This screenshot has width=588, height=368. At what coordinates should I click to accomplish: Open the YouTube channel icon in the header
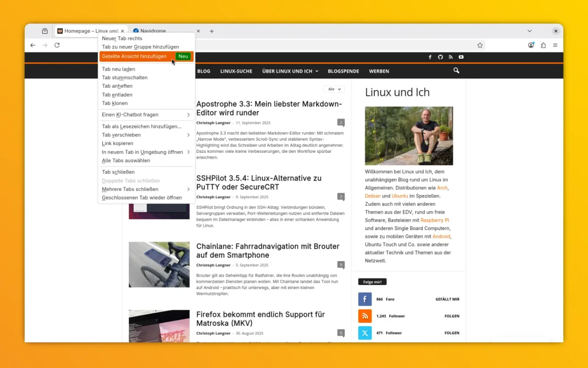point(461,57)
